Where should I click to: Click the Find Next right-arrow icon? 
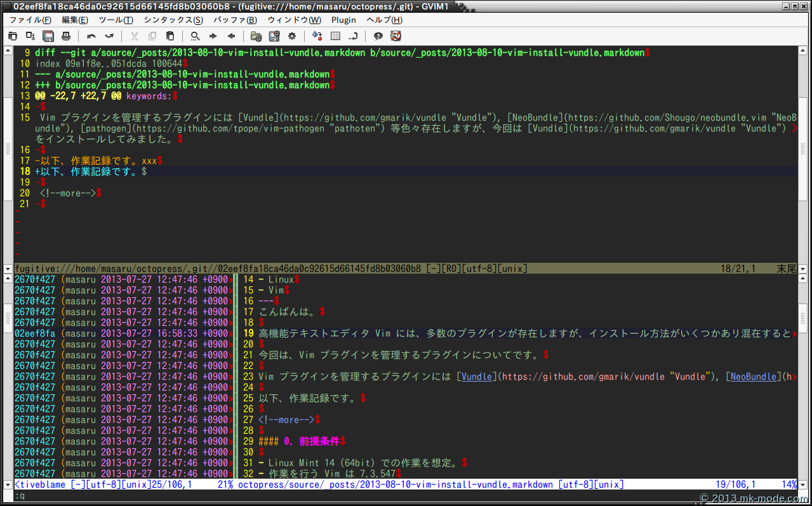213,36
